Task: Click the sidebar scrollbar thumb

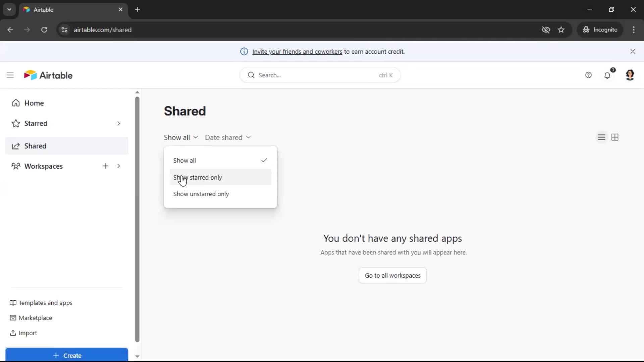Action: point(137,220)
